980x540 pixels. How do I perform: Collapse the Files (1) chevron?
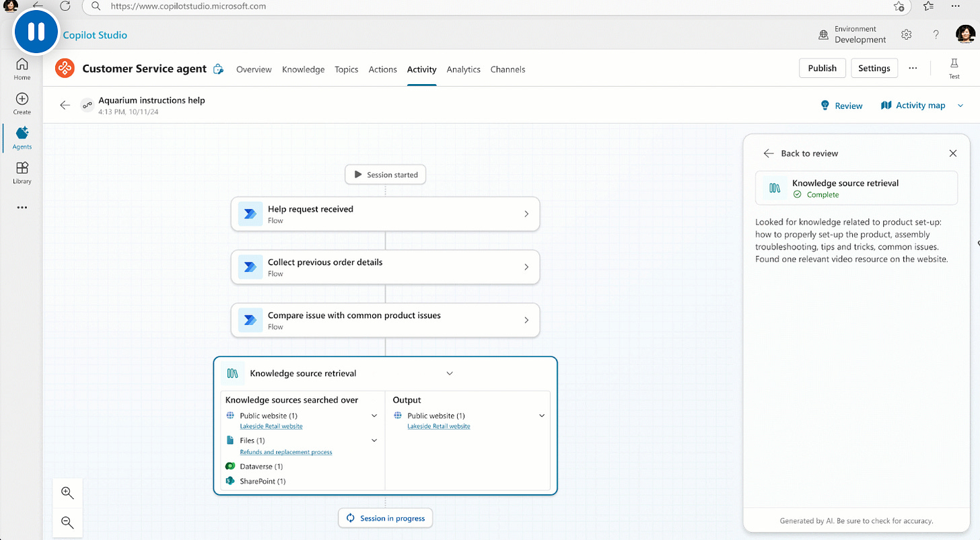tap(374, 440)
